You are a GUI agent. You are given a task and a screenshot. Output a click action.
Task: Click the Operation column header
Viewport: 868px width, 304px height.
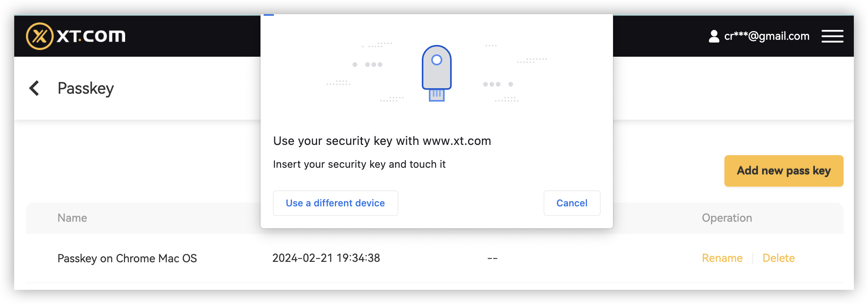(x=727, y=218)
